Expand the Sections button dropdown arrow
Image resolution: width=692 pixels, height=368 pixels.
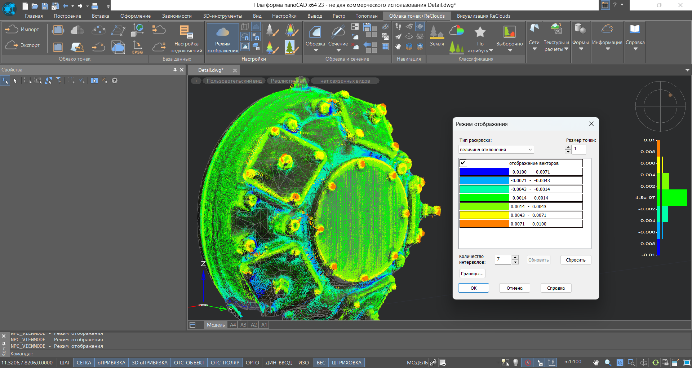(338, 50)
